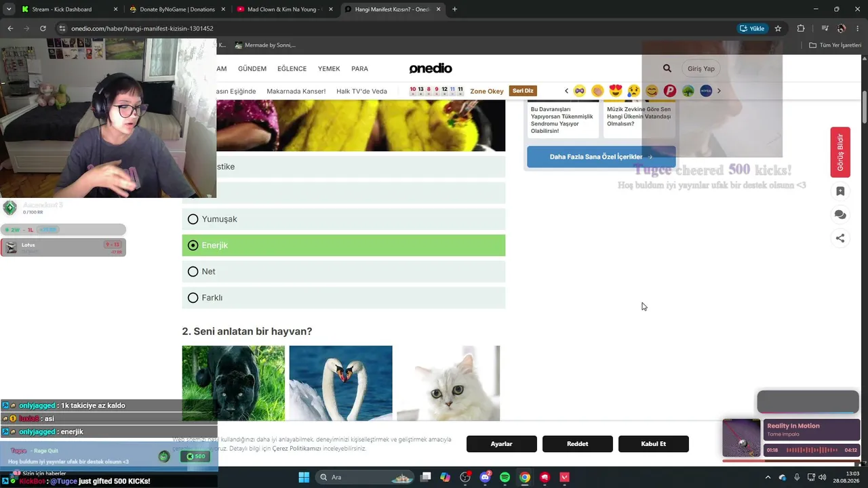Go back to the previous page
868x488 pixels.
(10, 28)
